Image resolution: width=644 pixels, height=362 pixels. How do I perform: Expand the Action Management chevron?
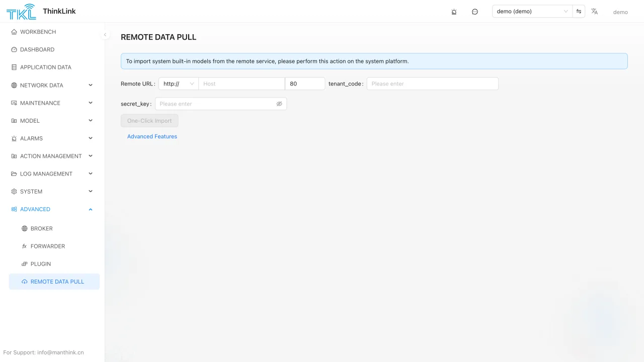(x=91, y=156)
